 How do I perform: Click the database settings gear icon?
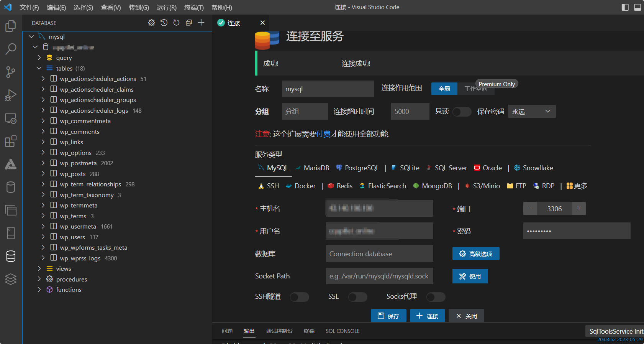152,23
